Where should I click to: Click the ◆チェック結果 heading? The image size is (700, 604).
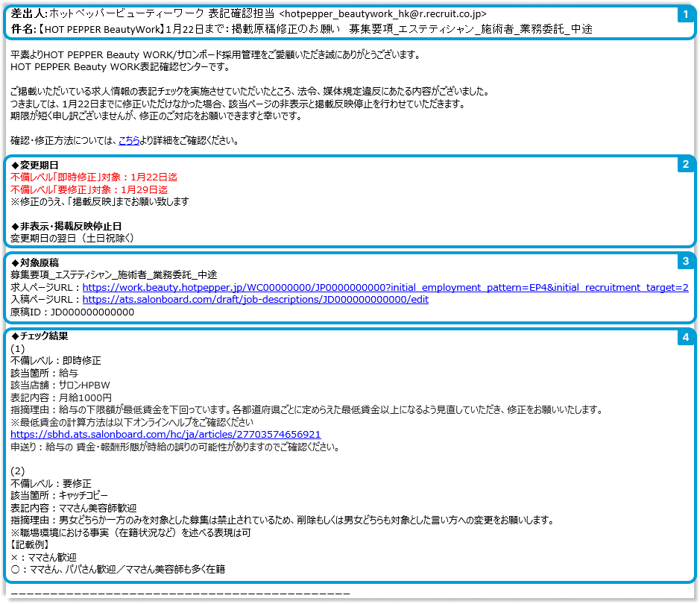40,336
